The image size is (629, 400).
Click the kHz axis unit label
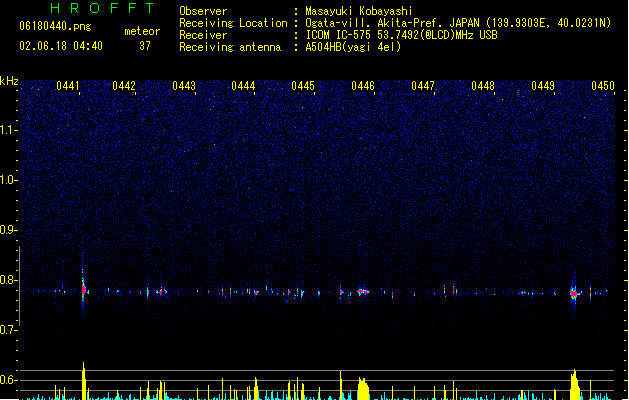point(9,81)
